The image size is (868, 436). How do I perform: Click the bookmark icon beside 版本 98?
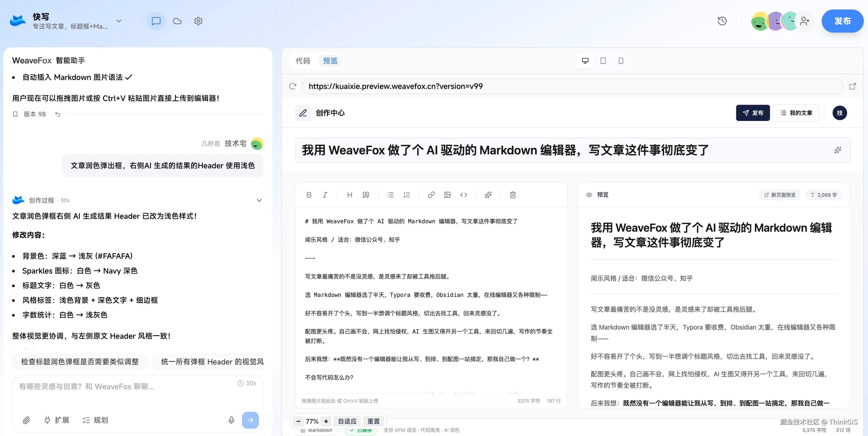(15, 114)
